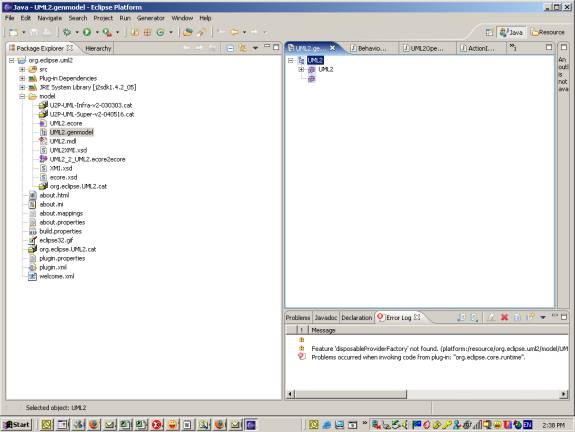Screen dimensions: 575x432
Task: Expand JRE System Library node
Action: (22, 87)
